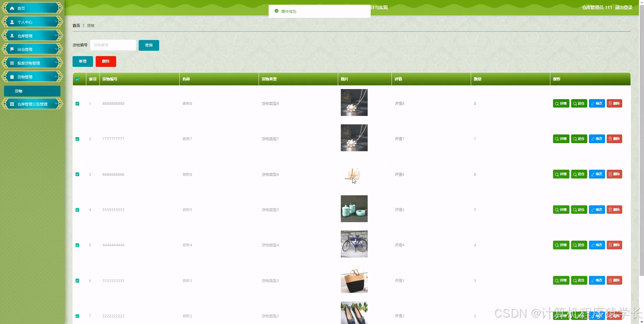Edit item 3333333333 with 修改 button

[597, 280]
